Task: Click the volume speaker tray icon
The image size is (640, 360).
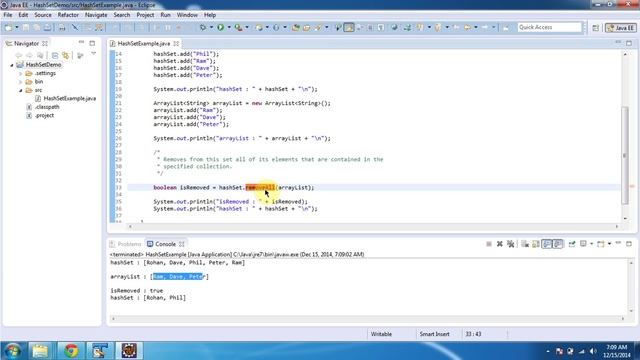Action: pyautogui.click(x=593, y=351)
